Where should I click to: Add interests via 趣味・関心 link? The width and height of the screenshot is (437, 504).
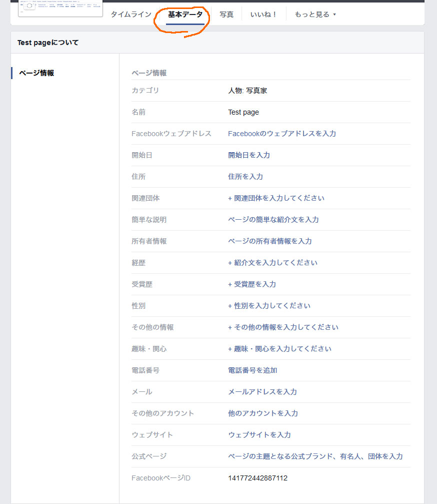coord(280,349)
